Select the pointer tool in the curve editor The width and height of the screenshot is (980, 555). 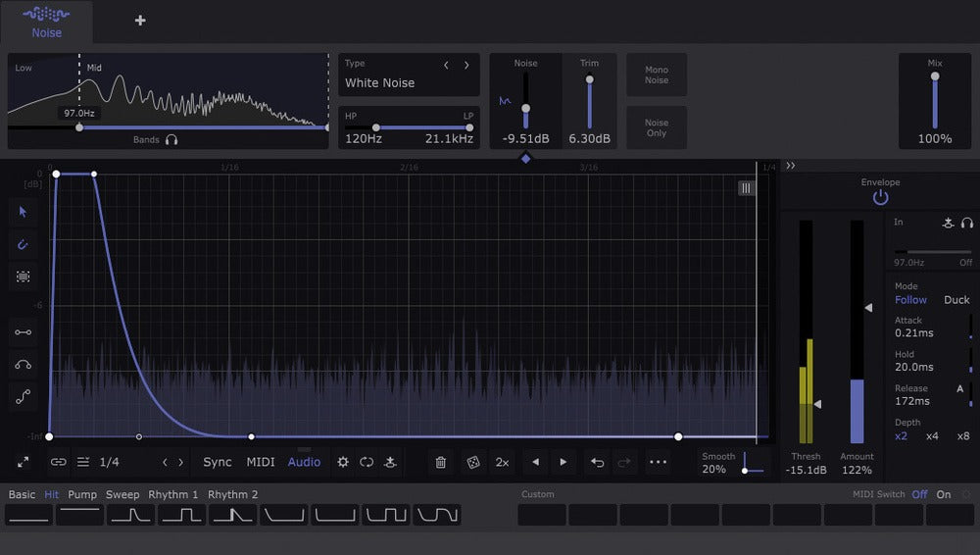24,212
